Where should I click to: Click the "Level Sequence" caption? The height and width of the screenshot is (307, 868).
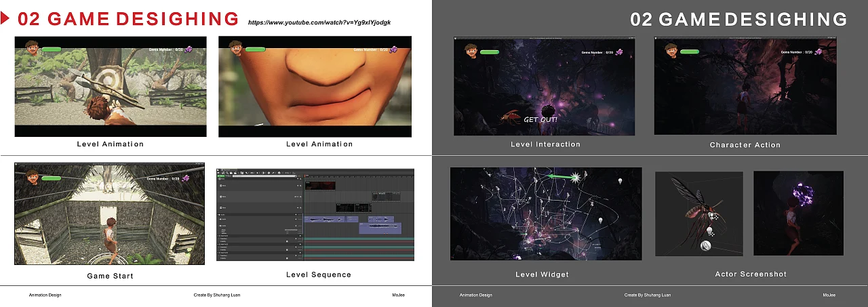(x=319, y=274)
